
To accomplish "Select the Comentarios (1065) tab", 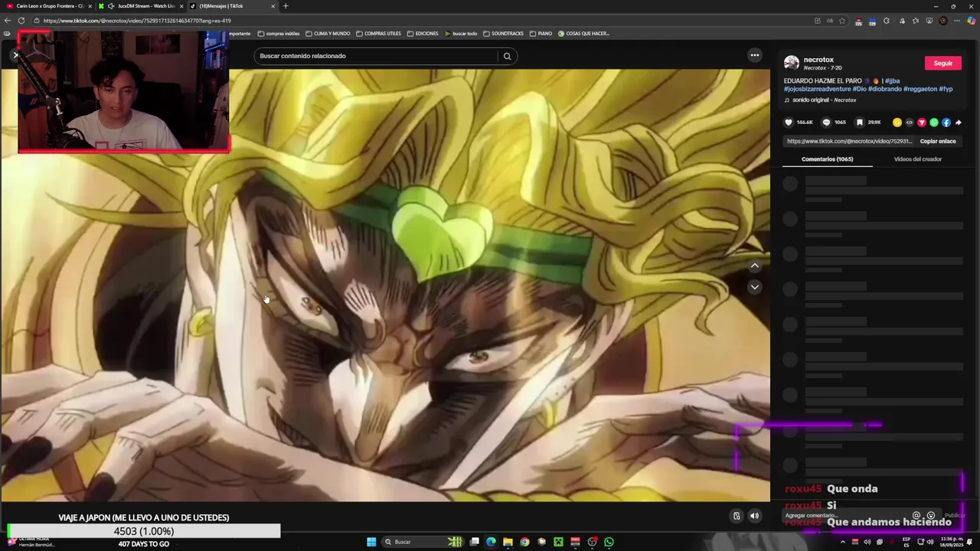I will point(827,159).
